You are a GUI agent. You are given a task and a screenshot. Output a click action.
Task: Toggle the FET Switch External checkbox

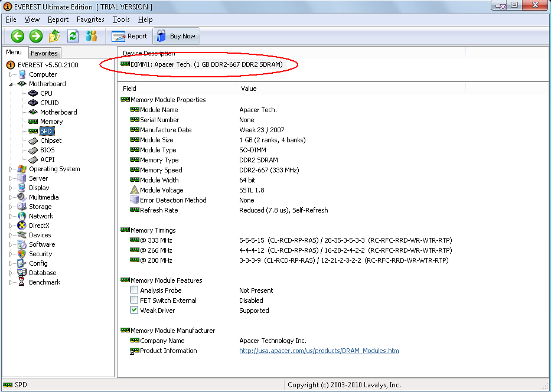(134, 300)
